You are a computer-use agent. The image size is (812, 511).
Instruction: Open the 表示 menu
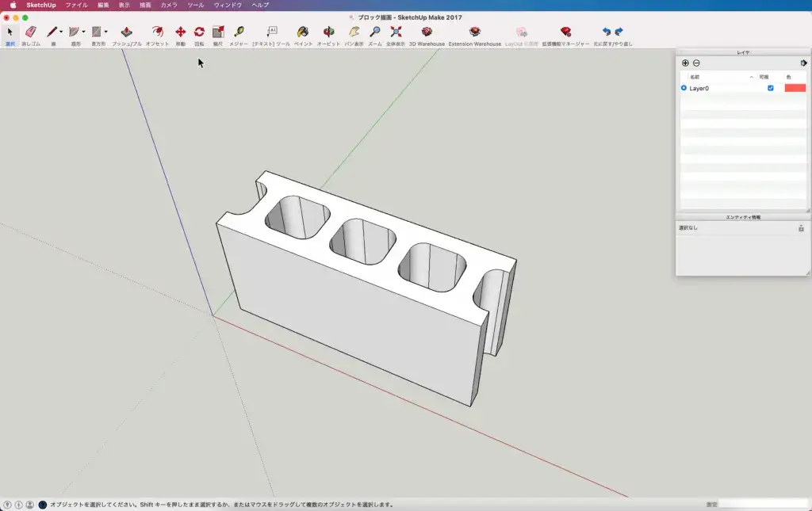tap(124, 6)
